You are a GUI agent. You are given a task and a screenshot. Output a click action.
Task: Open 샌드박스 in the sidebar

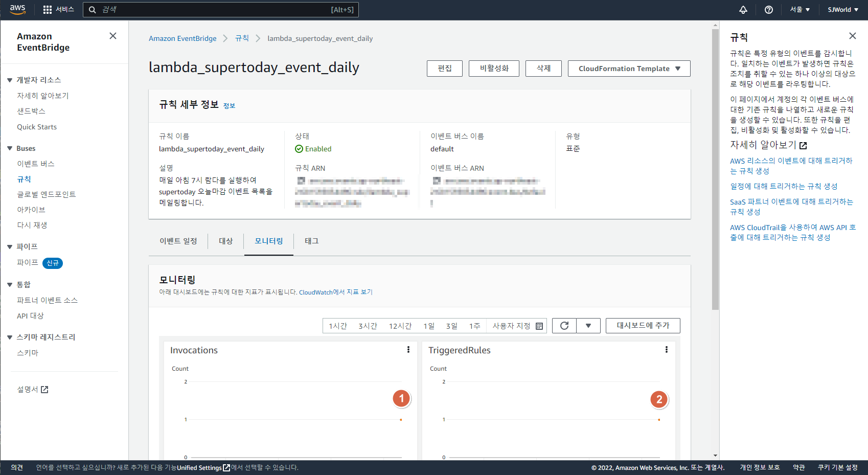[x=31, y=111]
